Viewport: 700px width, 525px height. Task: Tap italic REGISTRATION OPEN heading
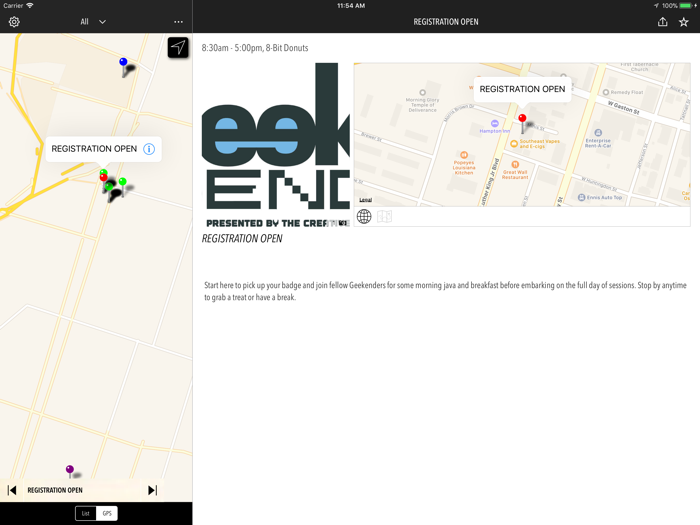point(242,238)
